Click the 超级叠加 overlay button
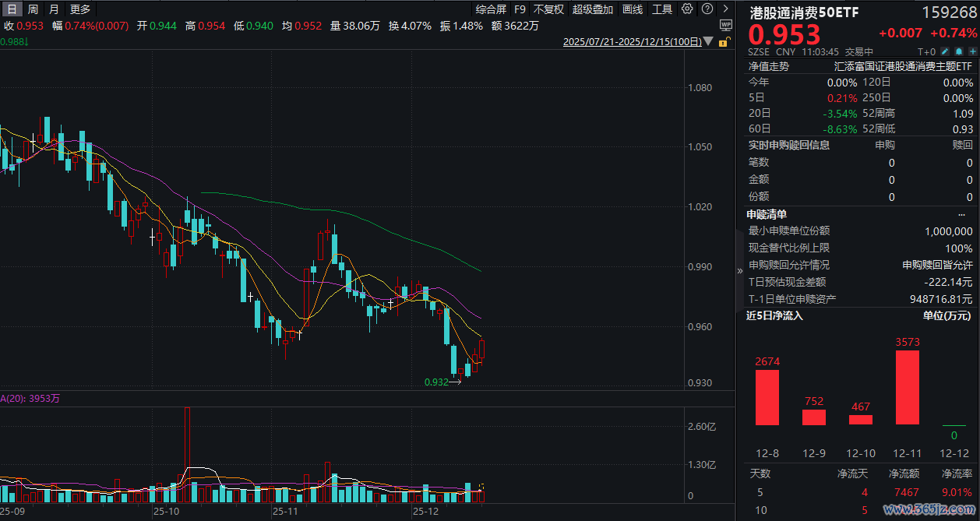This screenshot has width=980, height=521. [x=593, y=9]
